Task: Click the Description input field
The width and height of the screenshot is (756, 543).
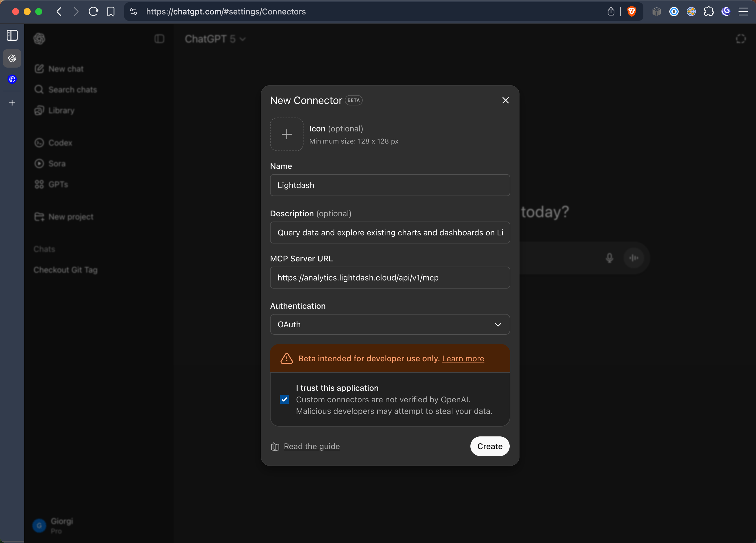Action: pos(390,232)
